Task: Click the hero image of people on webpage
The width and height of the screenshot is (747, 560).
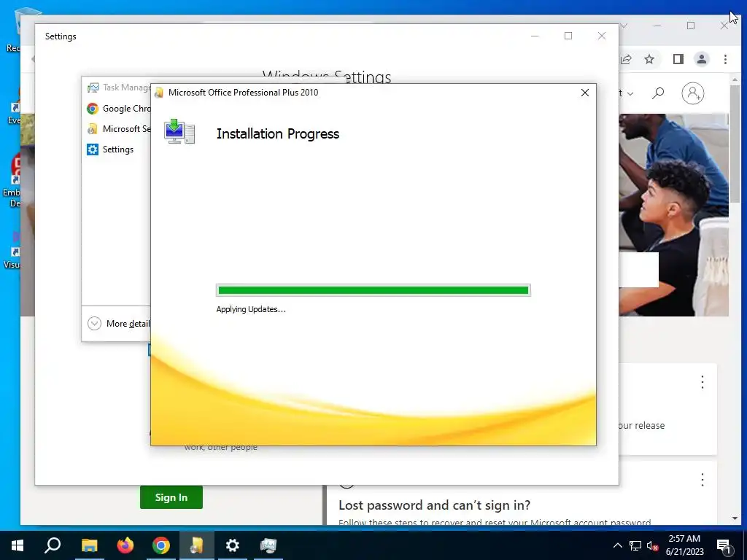Action: 673,214
